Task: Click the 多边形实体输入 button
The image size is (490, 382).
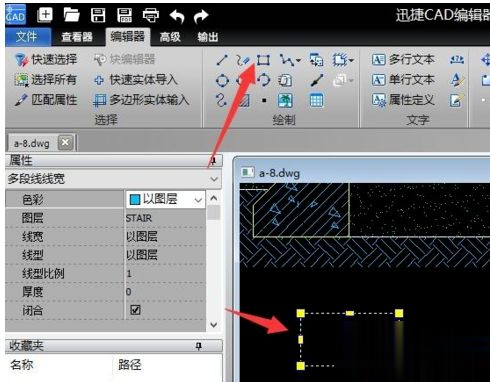Action: point(141,100)
